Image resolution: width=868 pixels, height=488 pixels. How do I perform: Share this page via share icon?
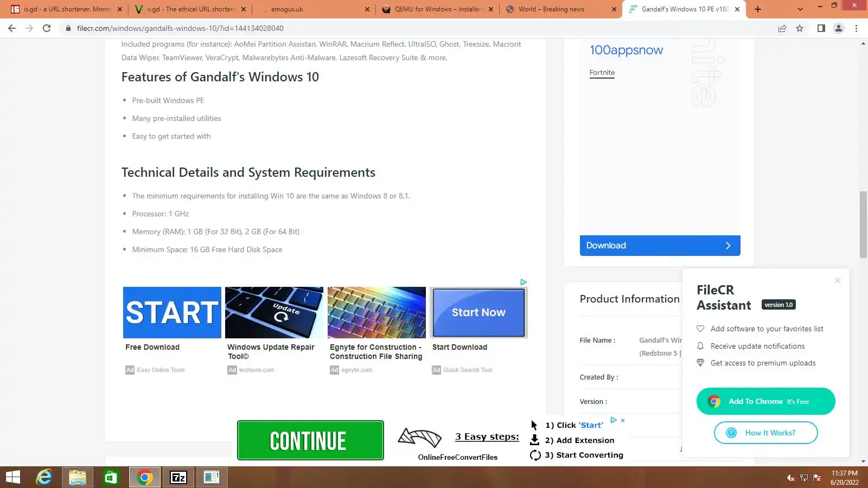click(782, 28)
